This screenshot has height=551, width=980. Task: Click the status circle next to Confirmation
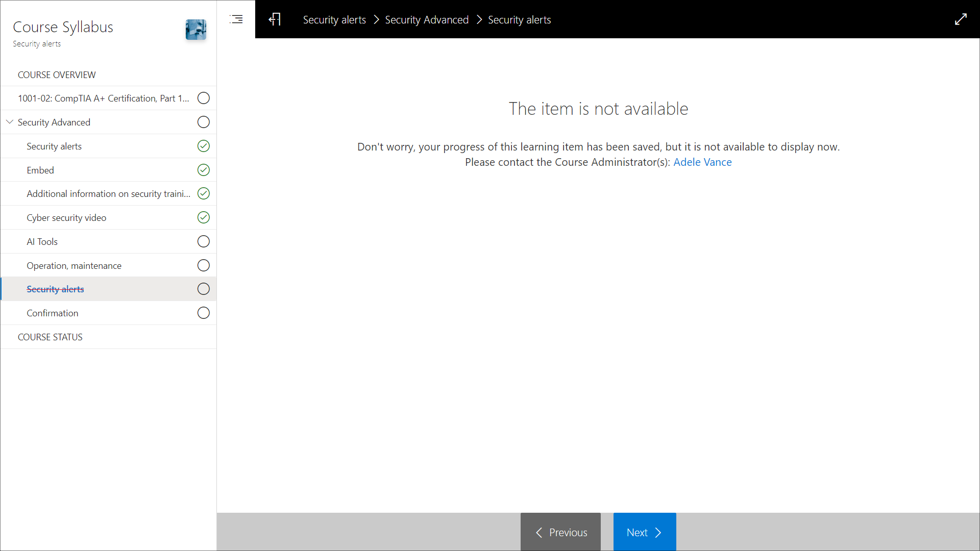[x=203, y=313]
